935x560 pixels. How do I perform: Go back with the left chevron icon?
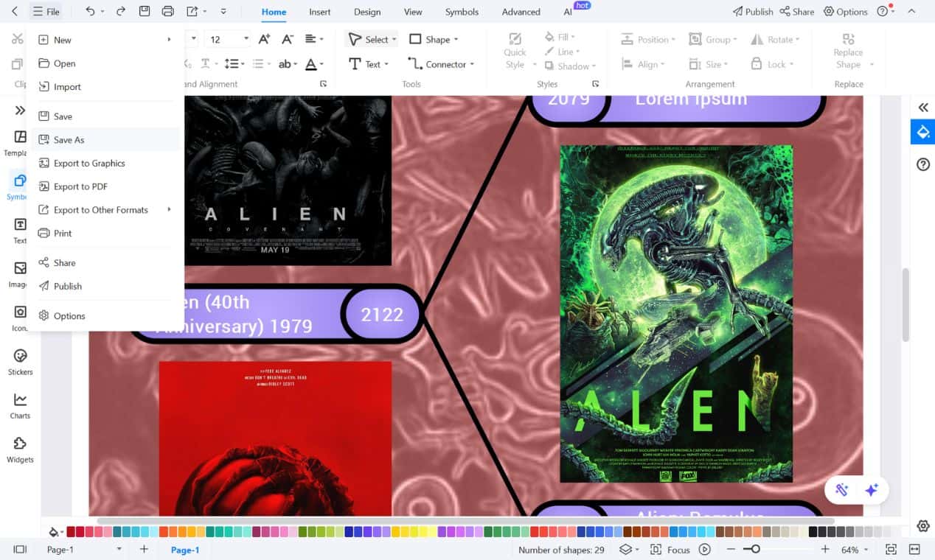(14, 11)
